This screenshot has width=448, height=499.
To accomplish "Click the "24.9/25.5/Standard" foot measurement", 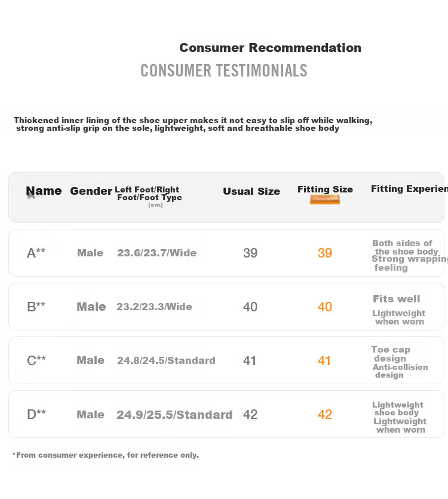I will pyautogui.click(x=174, y=414).
